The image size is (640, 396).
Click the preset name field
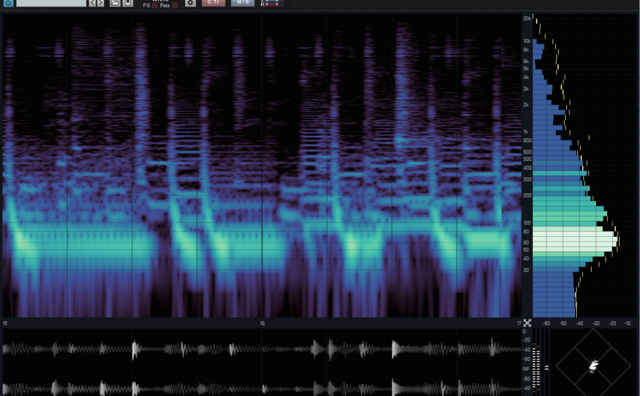(x=51, y=3)
